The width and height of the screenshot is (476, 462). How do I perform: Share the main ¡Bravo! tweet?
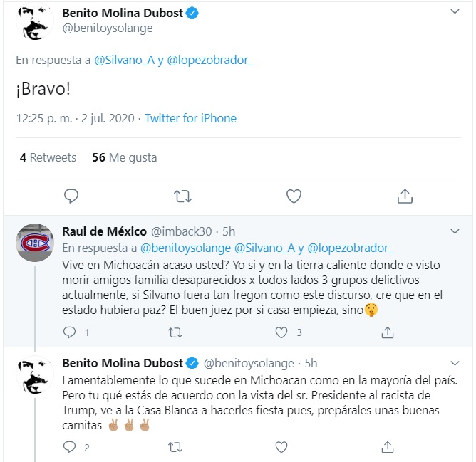point(404,196)
